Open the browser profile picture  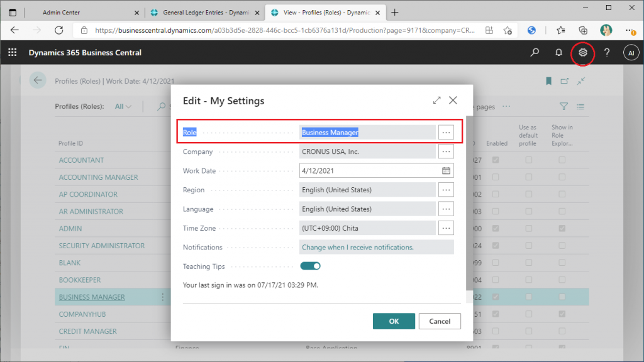(x=606, y=30)
